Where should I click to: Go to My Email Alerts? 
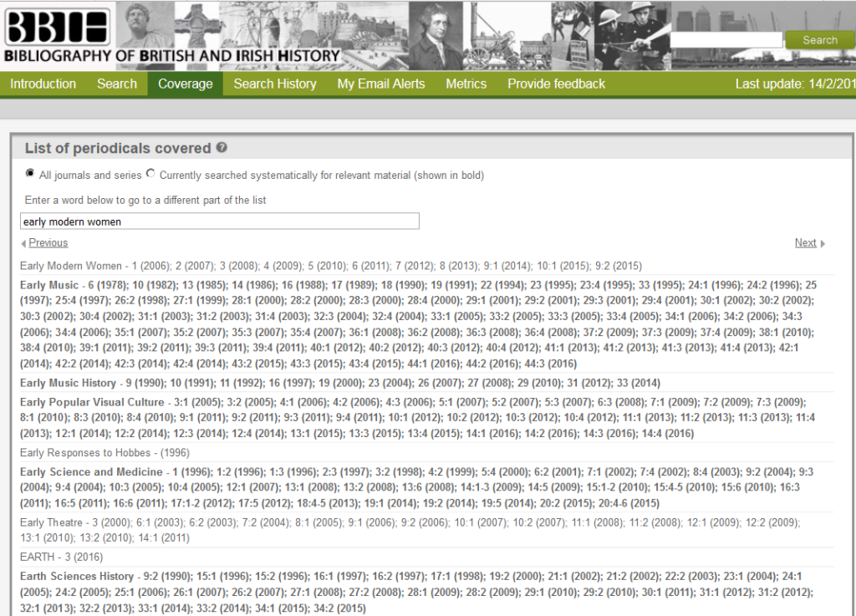[x=380, y=84]
